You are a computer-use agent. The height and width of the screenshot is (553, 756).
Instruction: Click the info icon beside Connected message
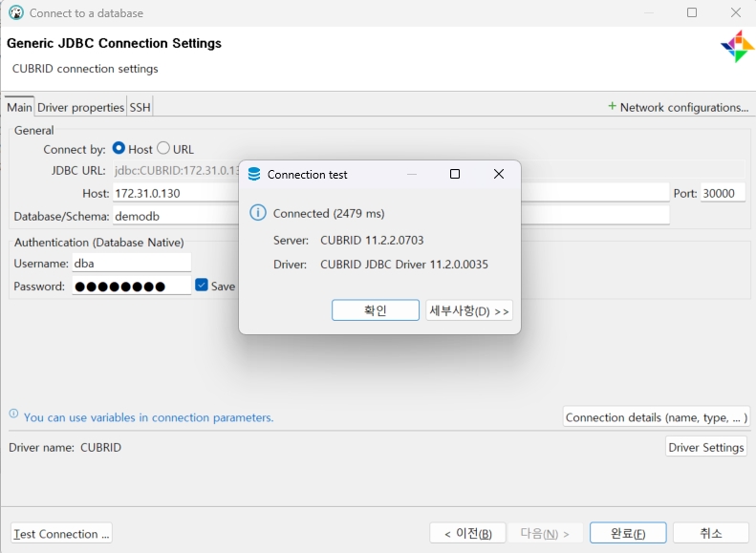[257, 212]
